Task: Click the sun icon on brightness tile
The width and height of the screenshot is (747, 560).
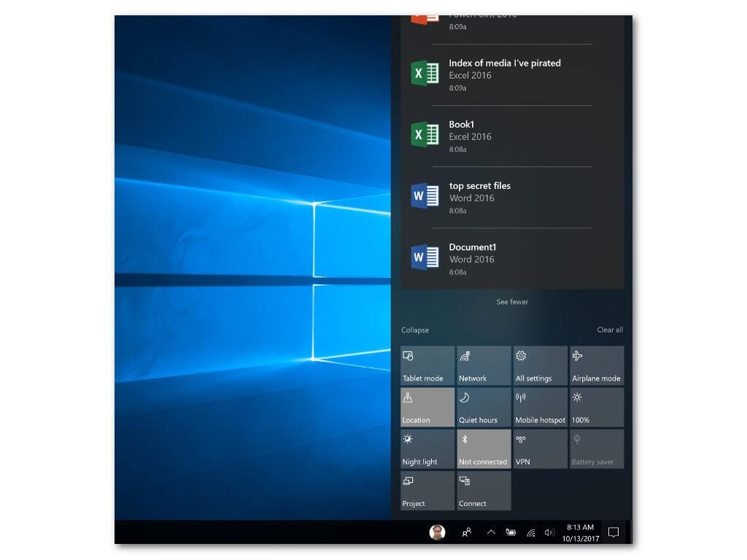Action: point(577,397)
